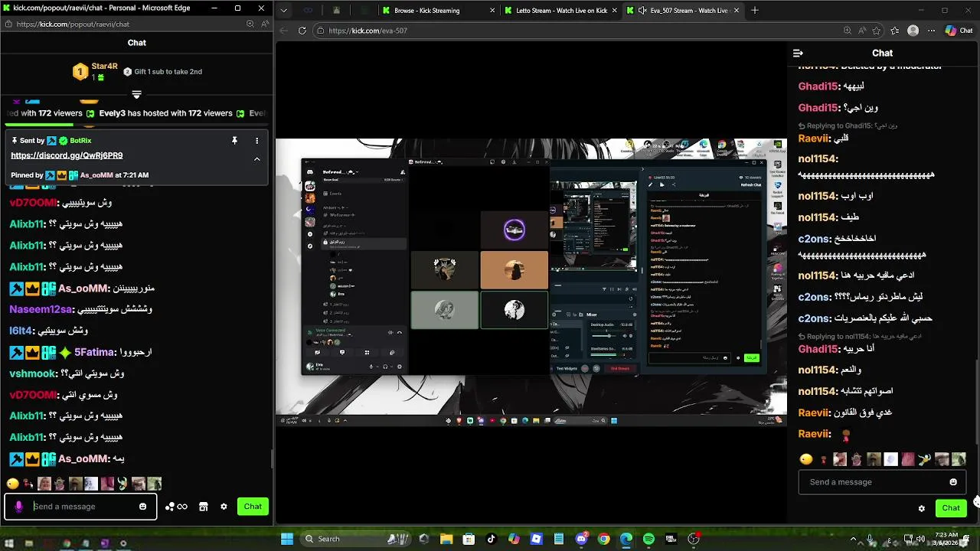
Task: Click username Raevii saying قلبي
Action: pos(814,139)
